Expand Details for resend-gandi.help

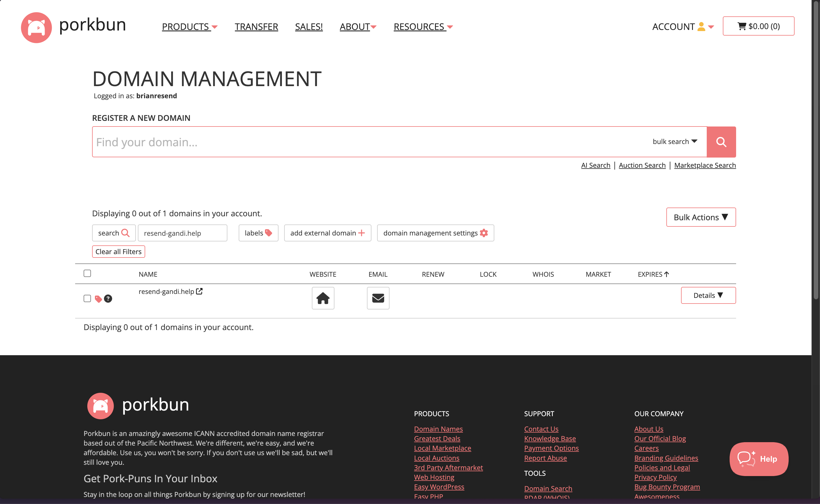(x=708, y=295)
